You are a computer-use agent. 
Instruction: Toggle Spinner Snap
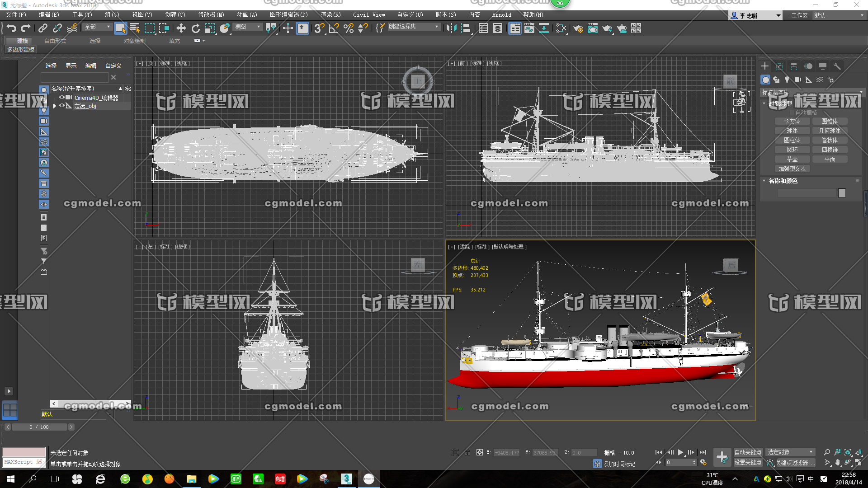363,28
